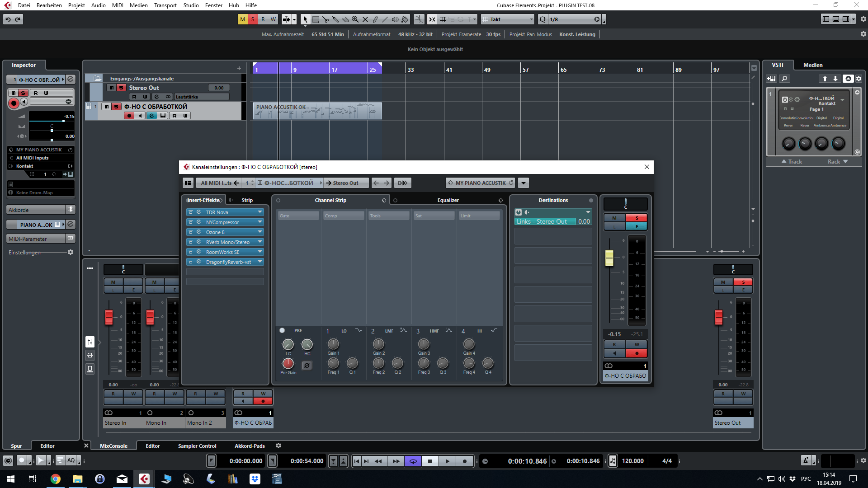The image size is (868, 488).
Task: Select the Scissors split tool
Action: (x=325, y=19)
